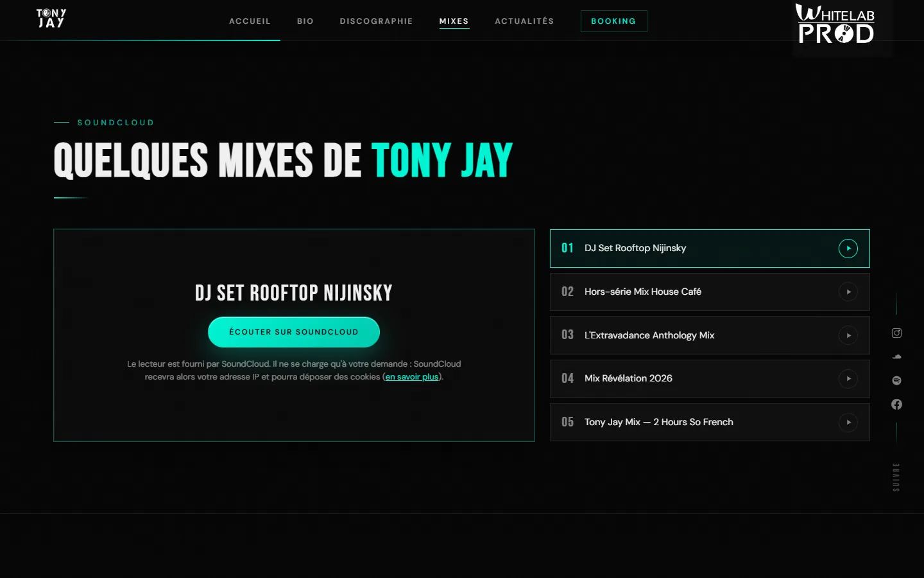Navigate to Discographie
This screenshot has height=578, width=924.
click(x=376, y=21)
